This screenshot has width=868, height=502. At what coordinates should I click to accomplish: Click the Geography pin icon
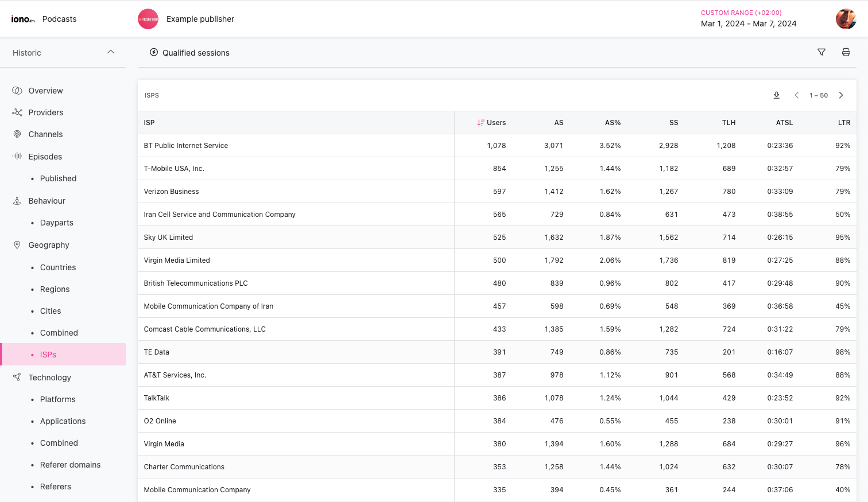(17, 245)
